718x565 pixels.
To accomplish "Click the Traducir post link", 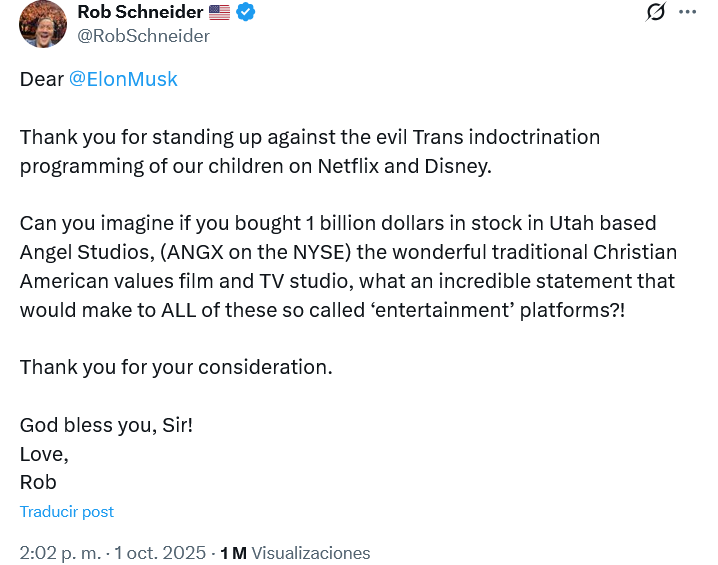I will click(x=67, y=511).
